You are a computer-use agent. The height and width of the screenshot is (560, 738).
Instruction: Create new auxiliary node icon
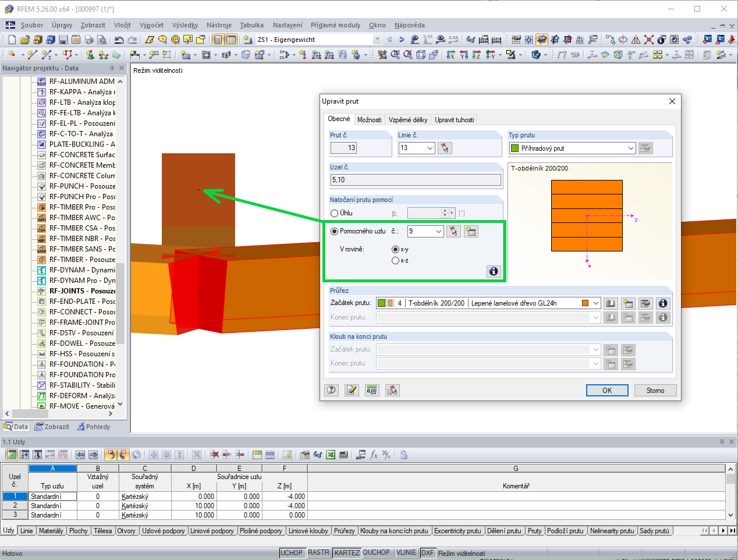471,231
